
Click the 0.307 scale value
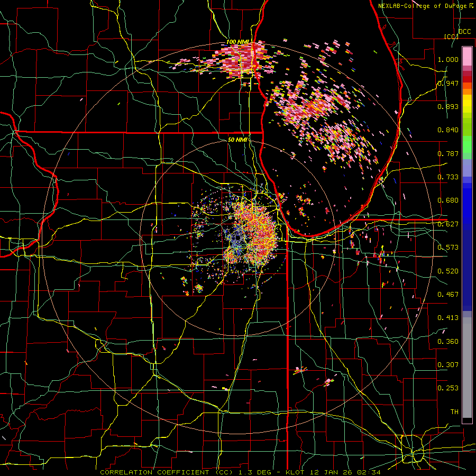point(448,365)
